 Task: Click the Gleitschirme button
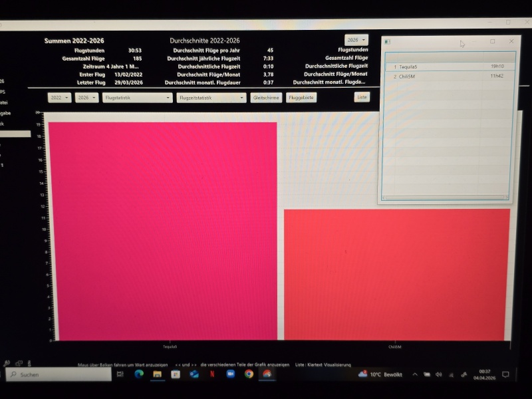pyautogui.click(x=265, y=98)
